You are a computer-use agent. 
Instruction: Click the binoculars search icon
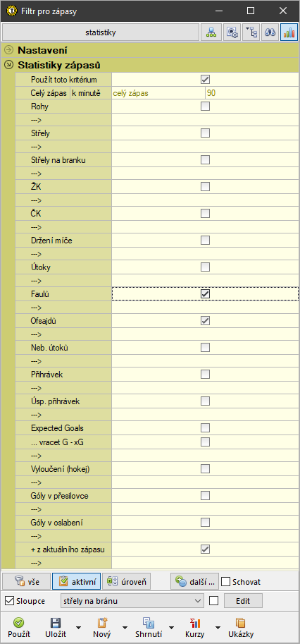(270, 32)
